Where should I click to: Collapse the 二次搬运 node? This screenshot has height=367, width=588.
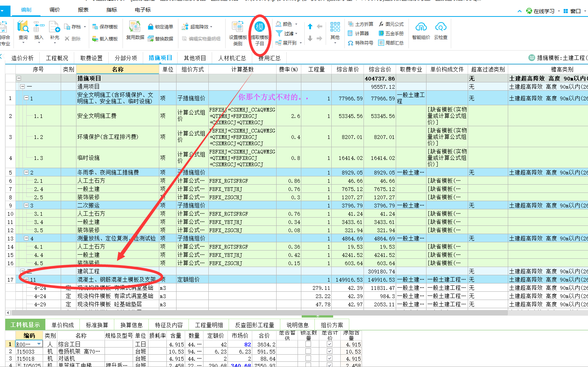coord(26,206)
